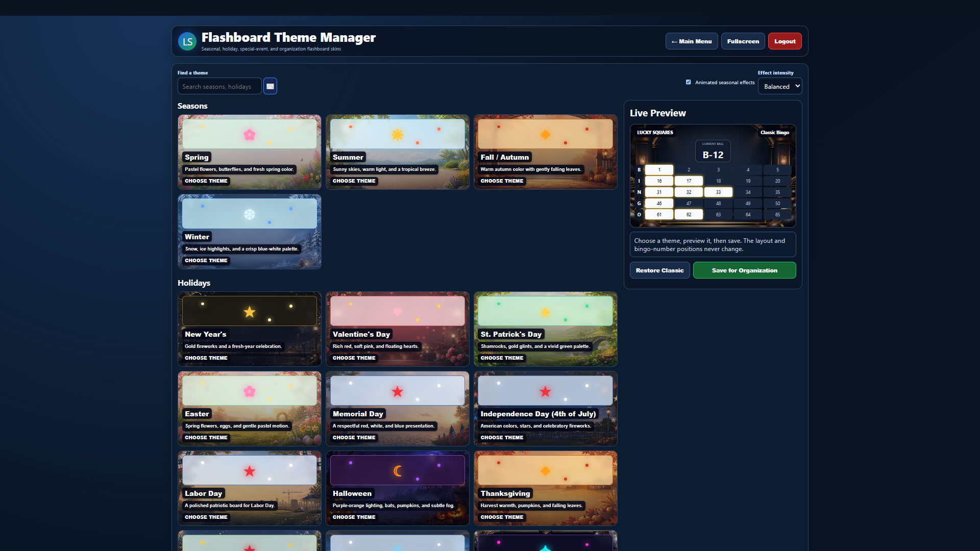980x551 pixels.
Task: Click the Thanksgiving theme title
Action: click(x=505, y=493)
